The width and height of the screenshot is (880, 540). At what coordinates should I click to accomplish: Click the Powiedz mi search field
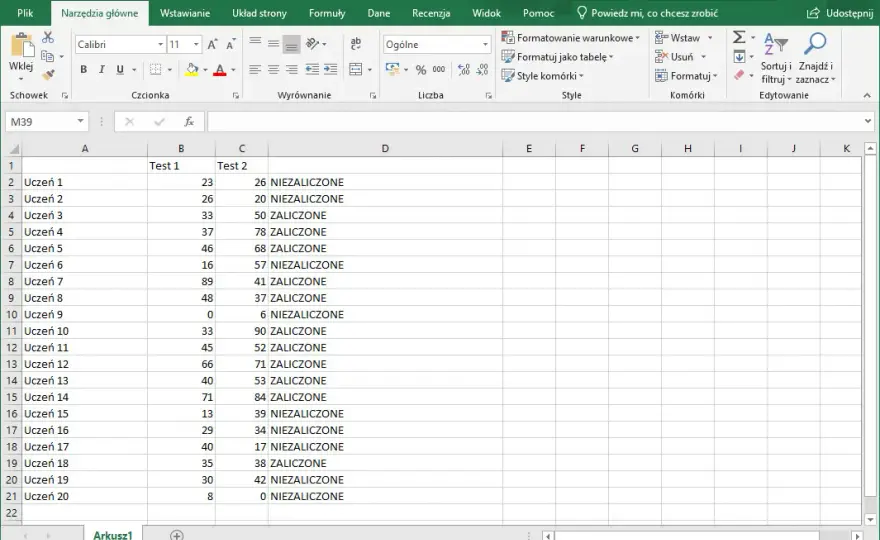pyautogui.click(x=647, y=13)
